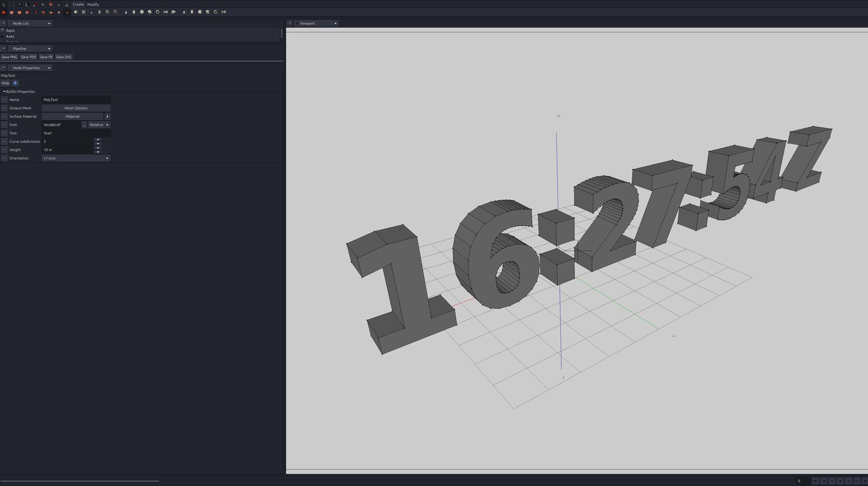The width and height of the screenshot is (868, 486).
Task: Toggle the pin button beside Node List
Action: pos(4,23)
